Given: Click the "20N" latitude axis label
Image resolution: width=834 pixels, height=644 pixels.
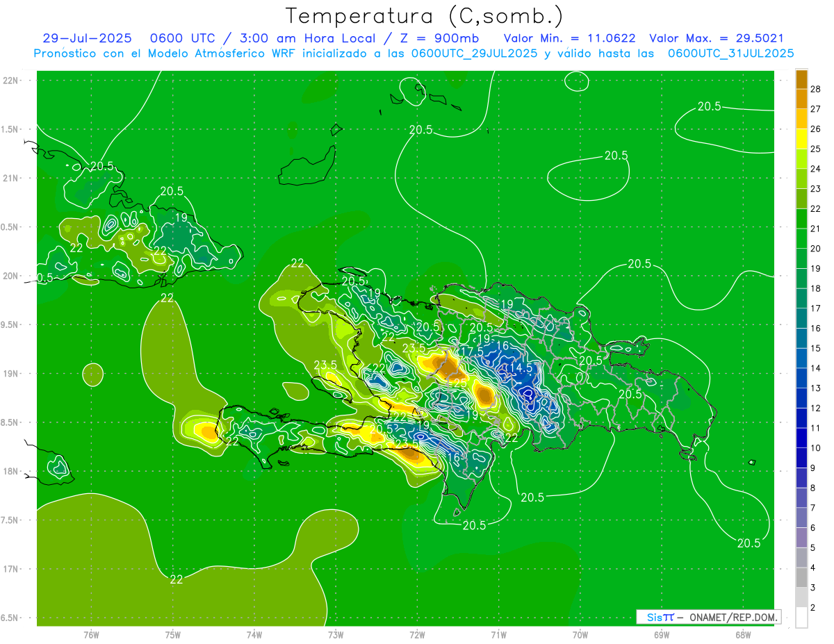Looking at the screenshot, I should click(10, 276).
